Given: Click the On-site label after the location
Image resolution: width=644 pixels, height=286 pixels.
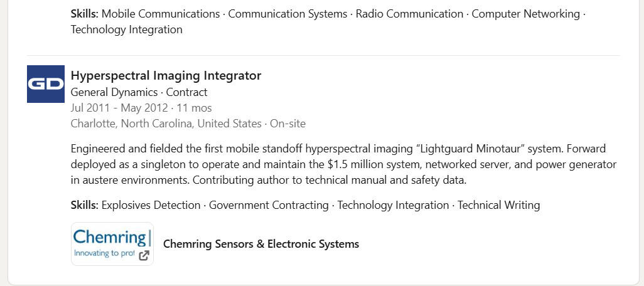Looking at the screenshot, I should (x=288, y=124).
